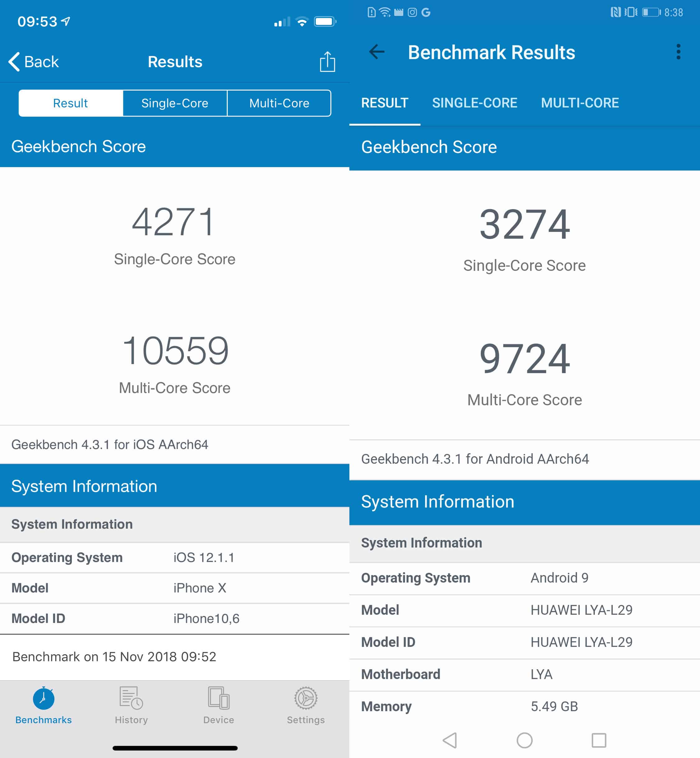
Task: Select the 'iPhone X' model row
Action: coord(175,588)
